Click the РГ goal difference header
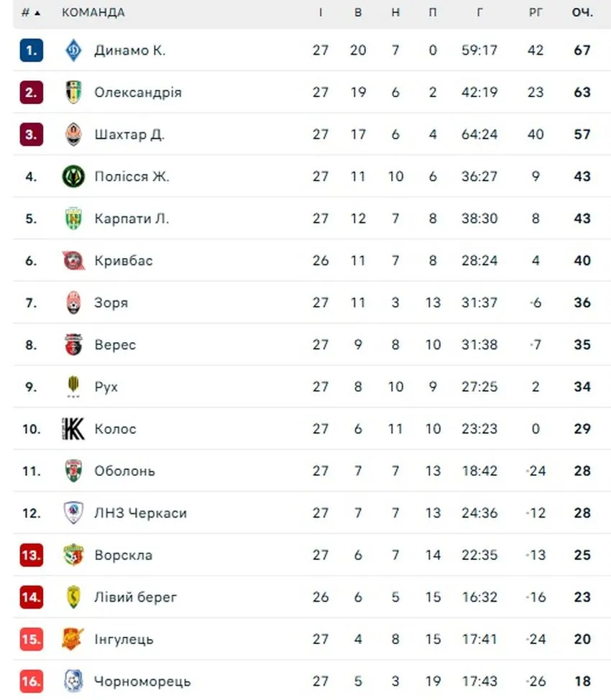This screenshot has height=700, width=611. tap(536, 12)
